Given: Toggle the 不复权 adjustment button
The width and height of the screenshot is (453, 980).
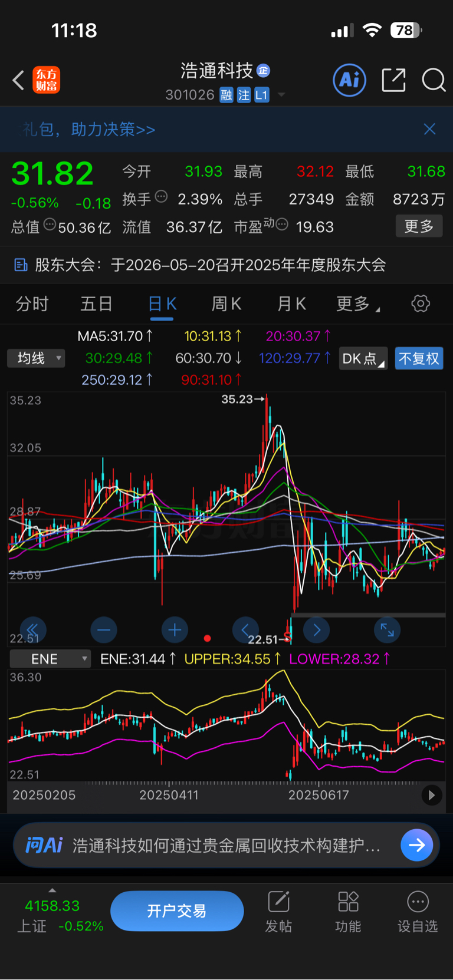Looking at the screenshot, I should click(x=419, y=358).
